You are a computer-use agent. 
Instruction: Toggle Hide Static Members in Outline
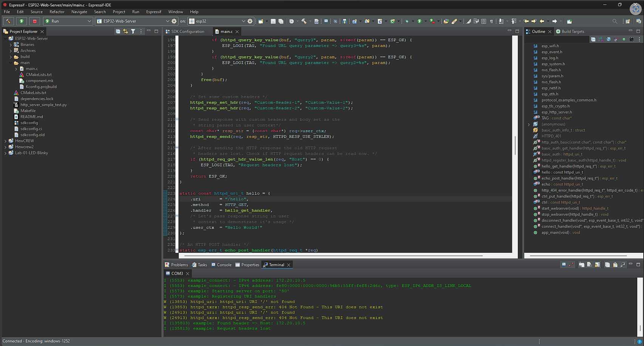point(616,39)
